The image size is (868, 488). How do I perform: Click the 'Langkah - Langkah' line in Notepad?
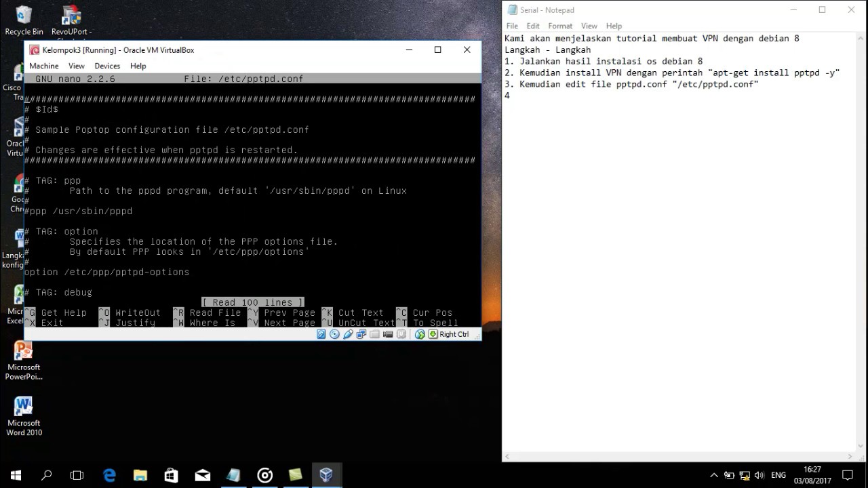pyautogui.click(x=548, y=49)
